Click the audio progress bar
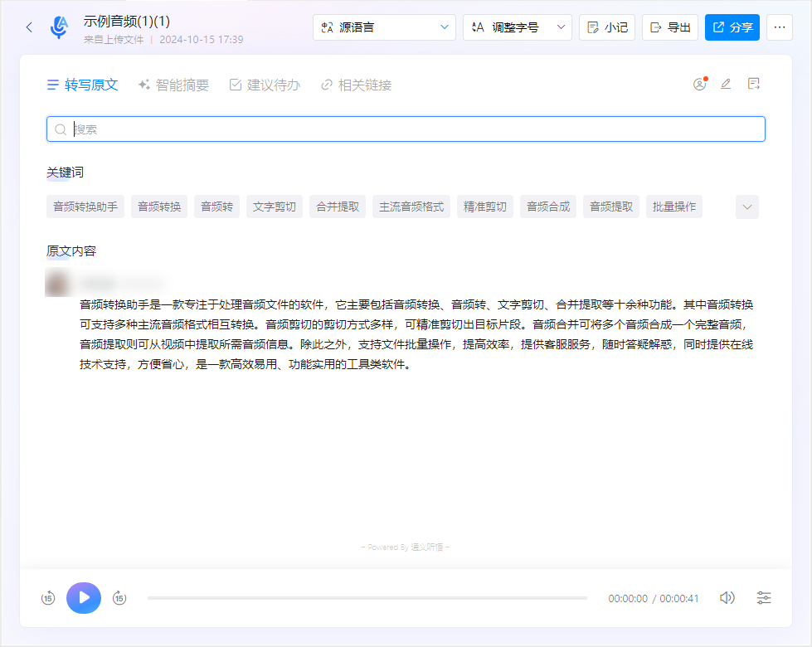The width and height of the screenshot is (812, 647). (367, 598)
